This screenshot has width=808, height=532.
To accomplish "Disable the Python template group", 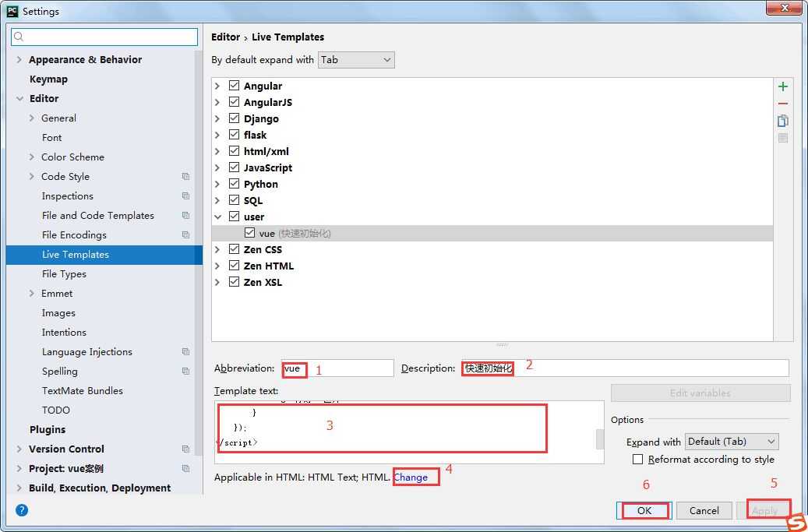I will tap(234, 184).
